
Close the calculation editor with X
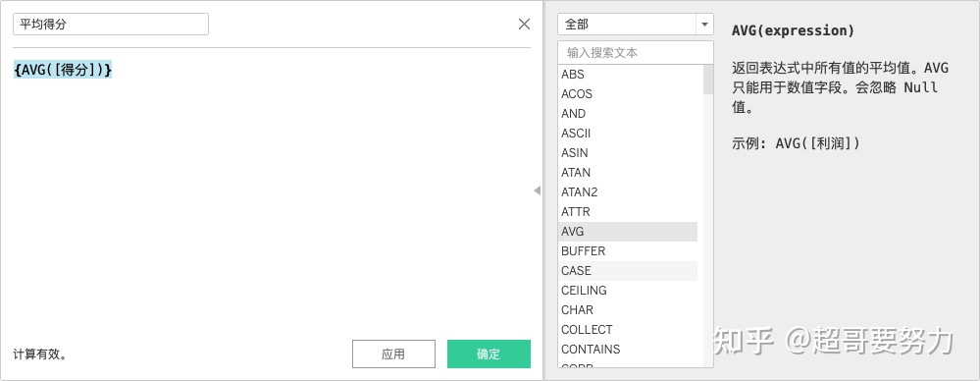[525, 25]
